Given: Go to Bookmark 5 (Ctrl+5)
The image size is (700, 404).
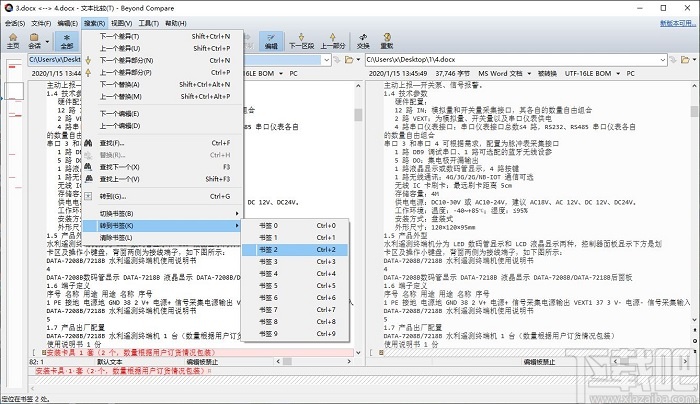Looking at the screenshot, I should pyautogui.click(x=295, y=286).
